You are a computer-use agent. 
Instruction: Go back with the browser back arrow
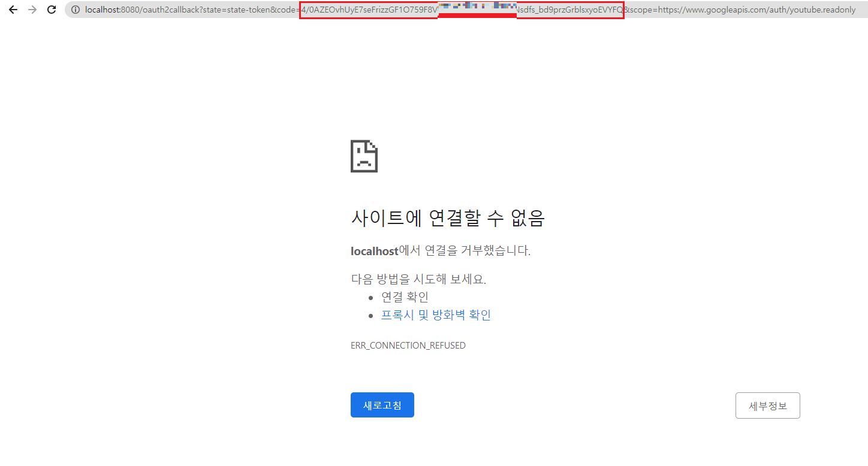[13, 10]
